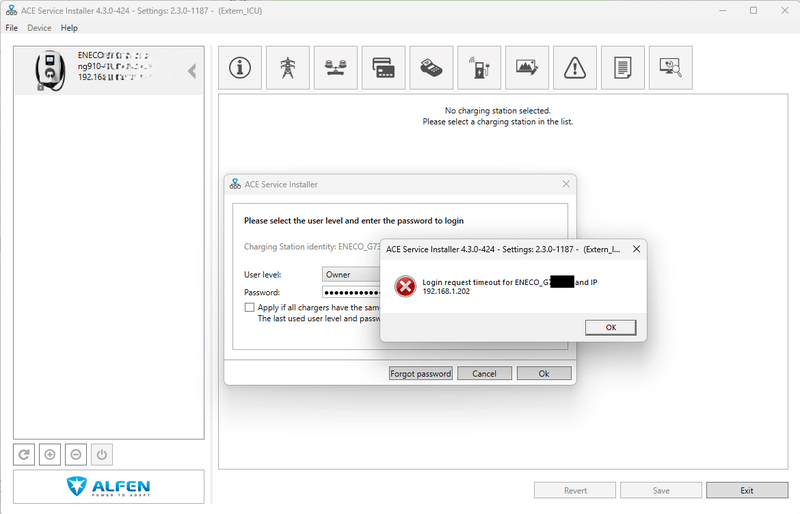
Task: Click the Password input field
Action: (351, 292)
